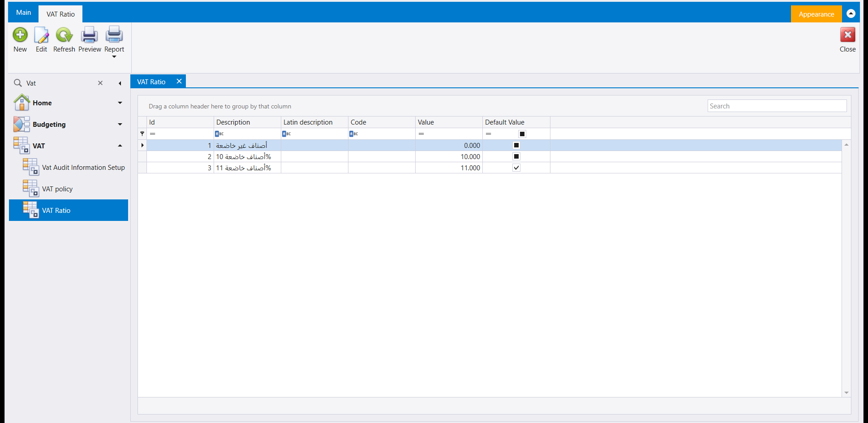868x423 pixels.
Task: Open the Report printer icon
Action: [x=114, y=35]
